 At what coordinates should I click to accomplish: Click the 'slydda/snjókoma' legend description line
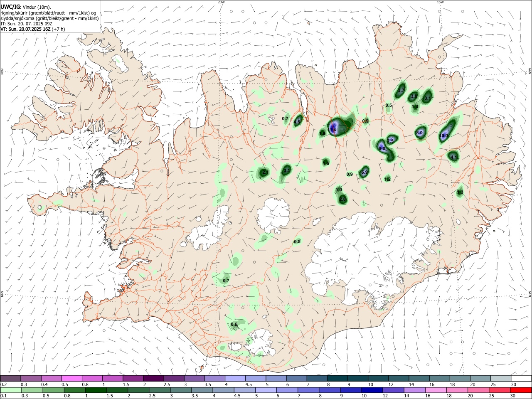pyautogui.click(x=49, y=18)
